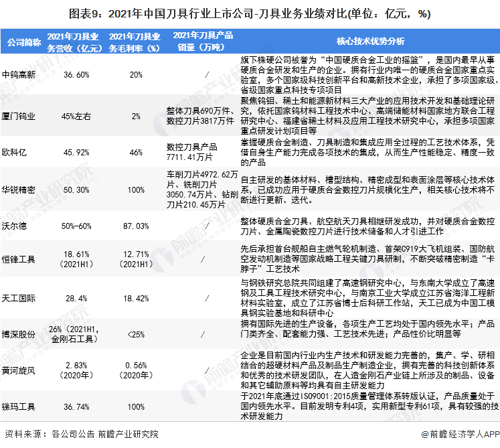
Task: Click the 欧科亿 technology analysis paragraph
Action: coord(368,152)
